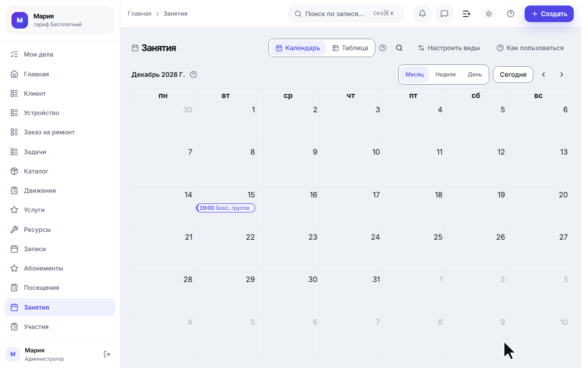The image size is (588, 368).
Task: Go to next month arrow
Action: (x=561, y=75)
